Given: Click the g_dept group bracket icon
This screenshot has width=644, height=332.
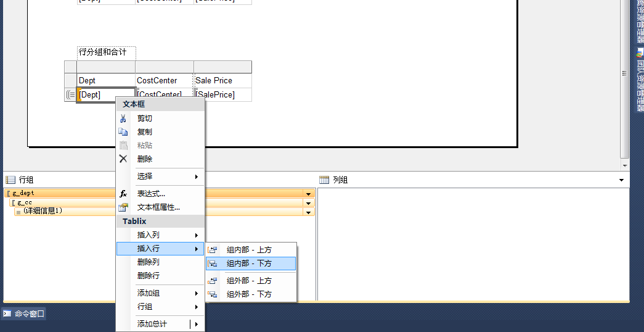Looking at the screenshot, I should [x=9, y=193].
